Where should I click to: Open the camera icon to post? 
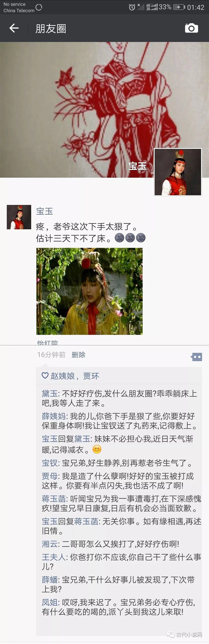pyautogui.click(x=191, y=28)
